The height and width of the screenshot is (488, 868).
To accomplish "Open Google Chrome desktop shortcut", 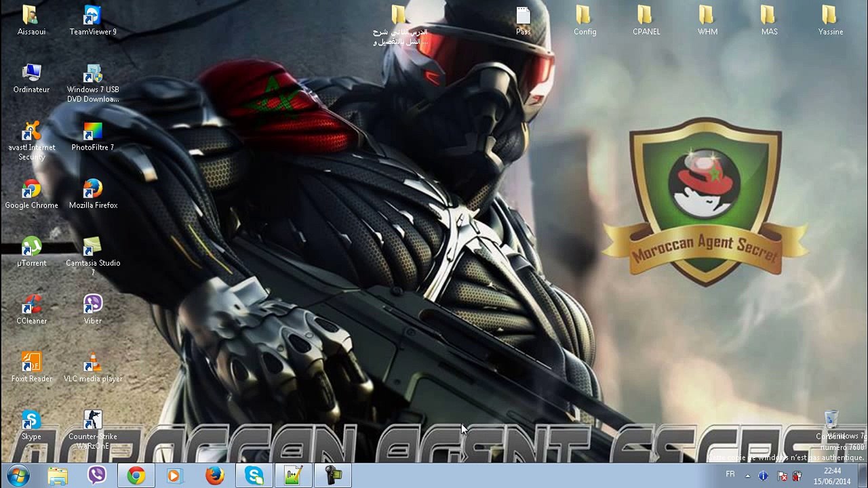I will pos(31,195).
